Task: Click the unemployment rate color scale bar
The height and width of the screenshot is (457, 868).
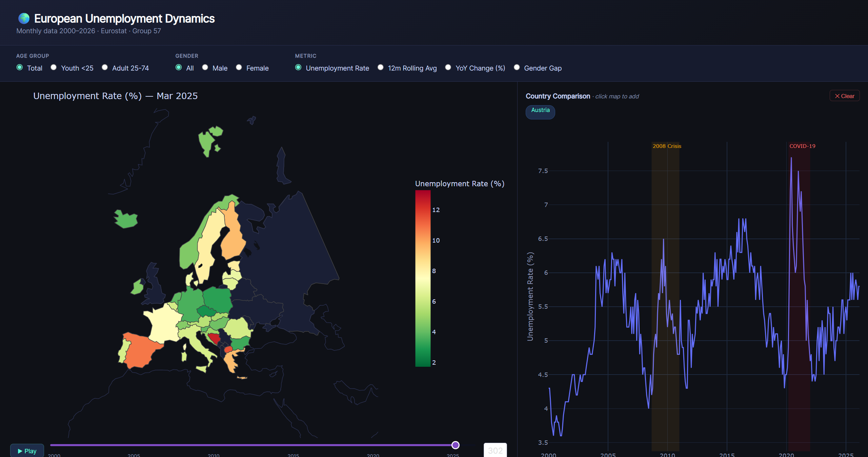Action: point(423,278)
